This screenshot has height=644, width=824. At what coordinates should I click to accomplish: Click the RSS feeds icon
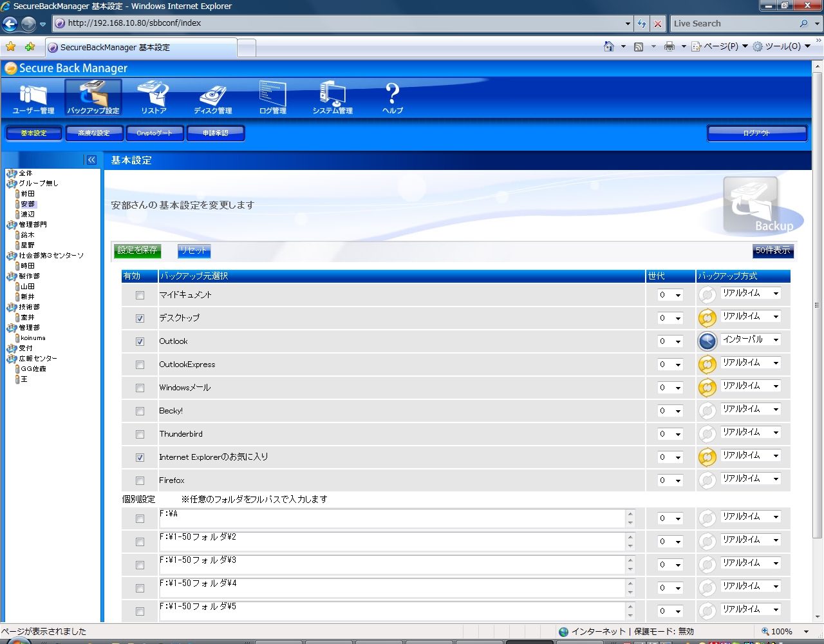pyautogui.click(x=639, y=46)
